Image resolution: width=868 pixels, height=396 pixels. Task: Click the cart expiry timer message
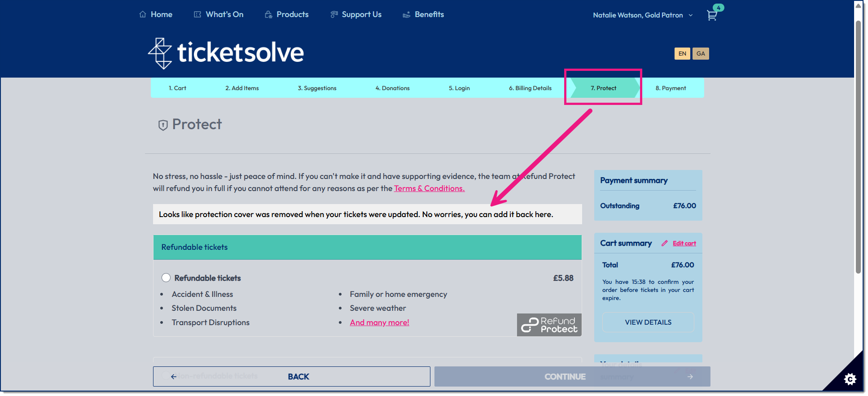(648, 290)
